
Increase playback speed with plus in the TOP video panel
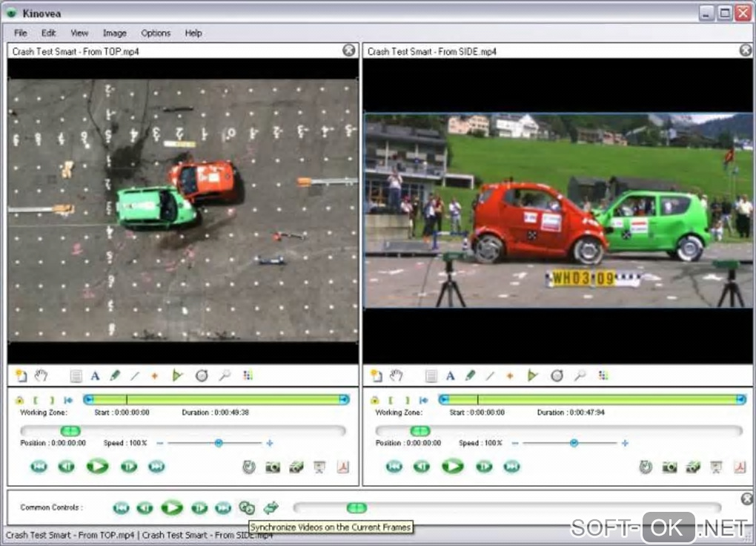pyautogui.click(x=270, y=443)
